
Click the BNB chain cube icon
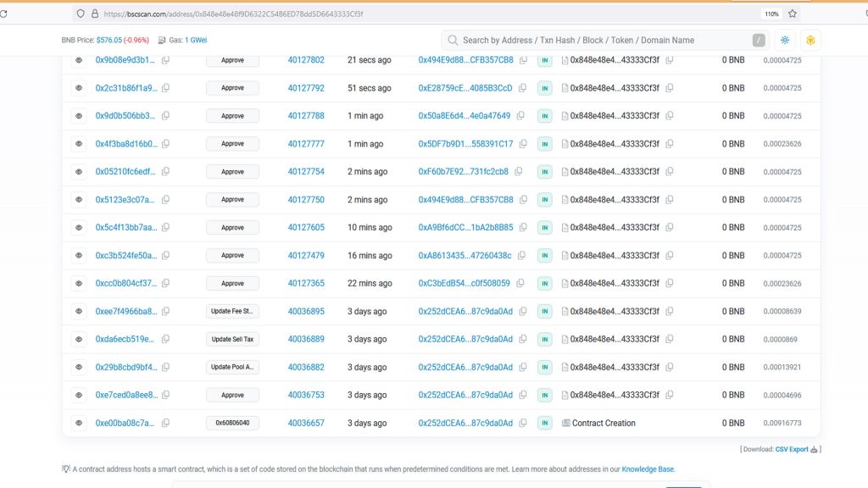click(810, 40)
